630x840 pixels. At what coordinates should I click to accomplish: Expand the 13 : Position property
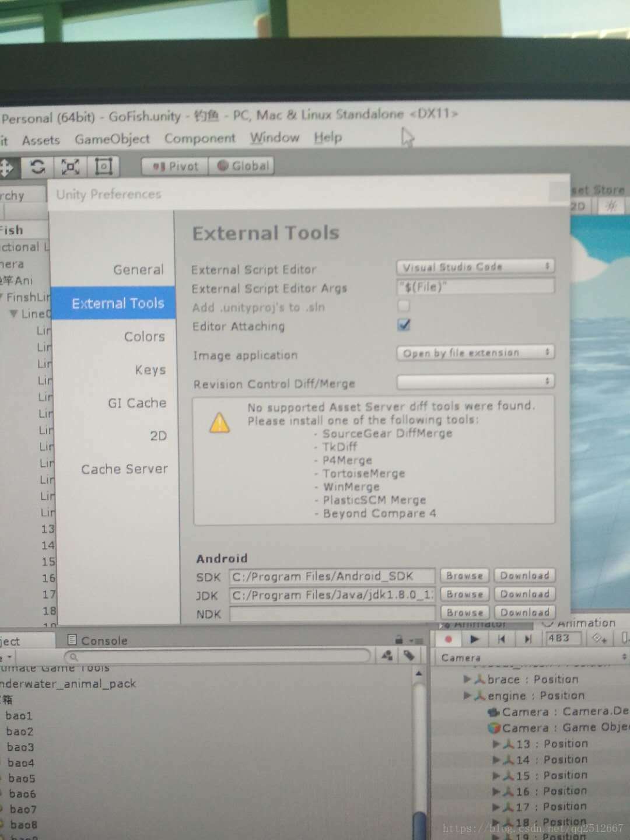496,744
